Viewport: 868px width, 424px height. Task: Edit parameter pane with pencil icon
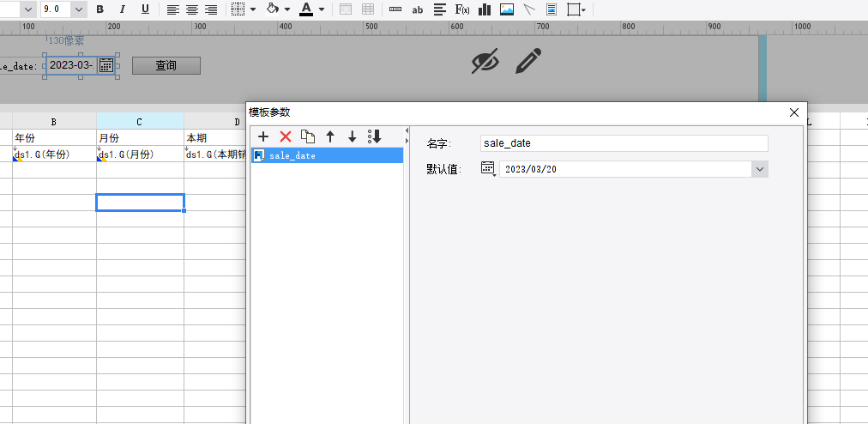click(528, 61)
